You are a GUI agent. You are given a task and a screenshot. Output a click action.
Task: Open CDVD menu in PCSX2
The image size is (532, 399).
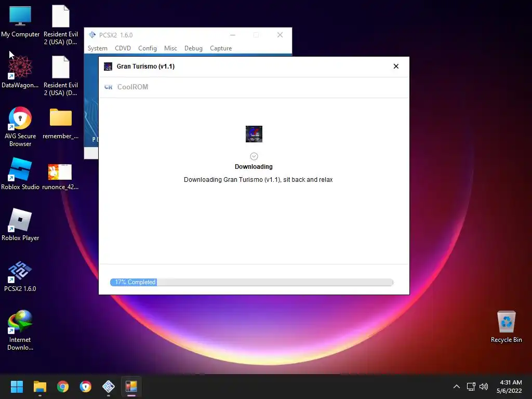click(x=123, y=48)
